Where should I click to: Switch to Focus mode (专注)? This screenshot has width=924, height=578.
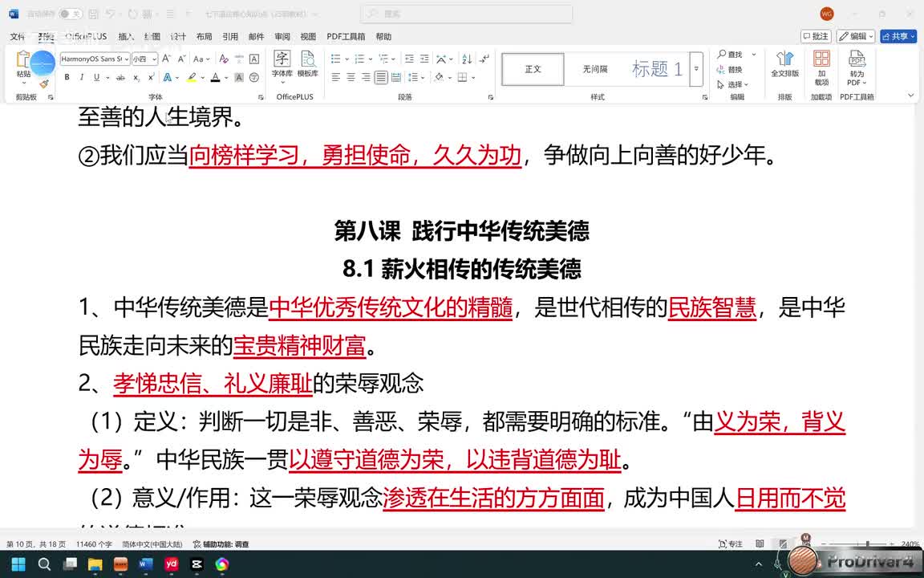point(731,543)
